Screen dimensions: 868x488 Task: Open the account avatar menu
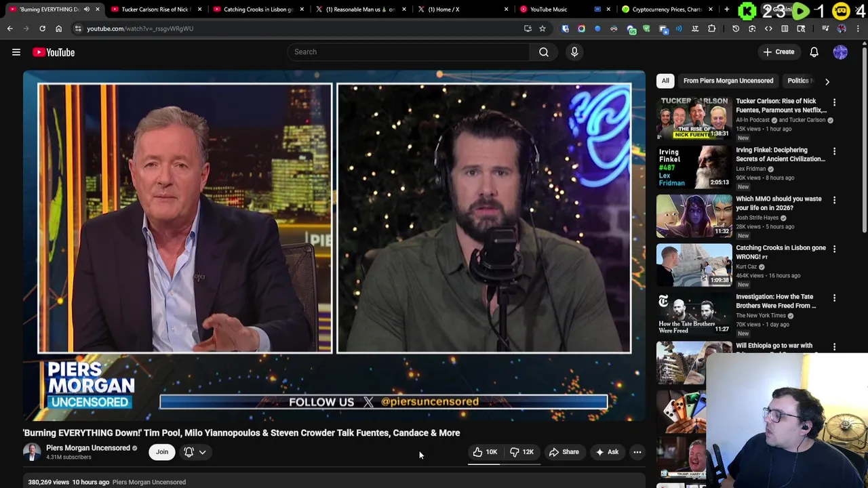pos(840,52)
